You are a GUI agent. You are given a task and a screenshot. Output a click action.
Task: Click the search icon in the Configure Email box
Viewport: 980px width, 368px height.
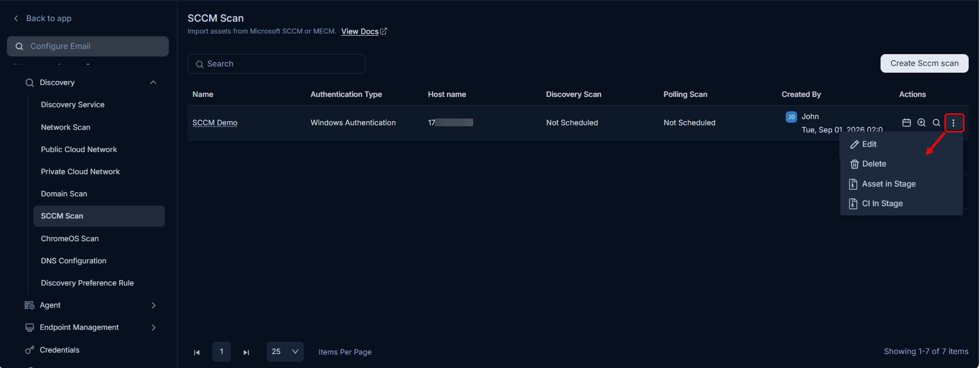[20, 46]
